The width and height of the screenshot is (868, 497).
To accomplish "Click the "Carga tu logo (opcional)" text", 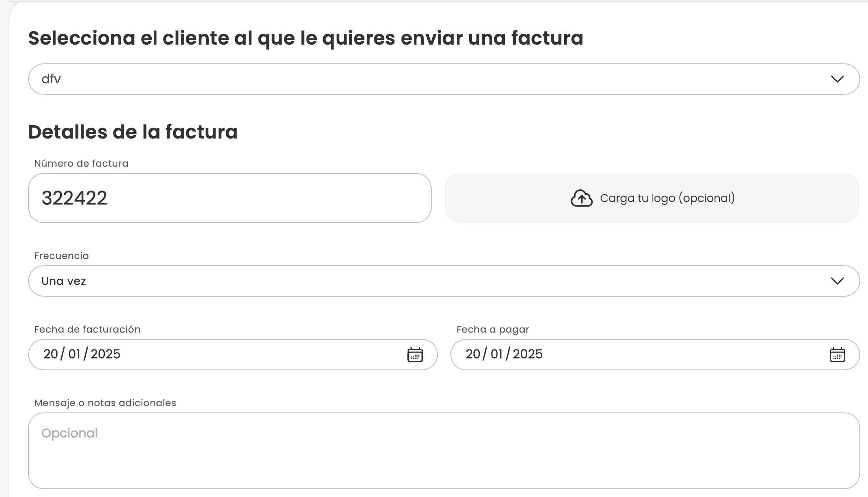I will [667, 198].
